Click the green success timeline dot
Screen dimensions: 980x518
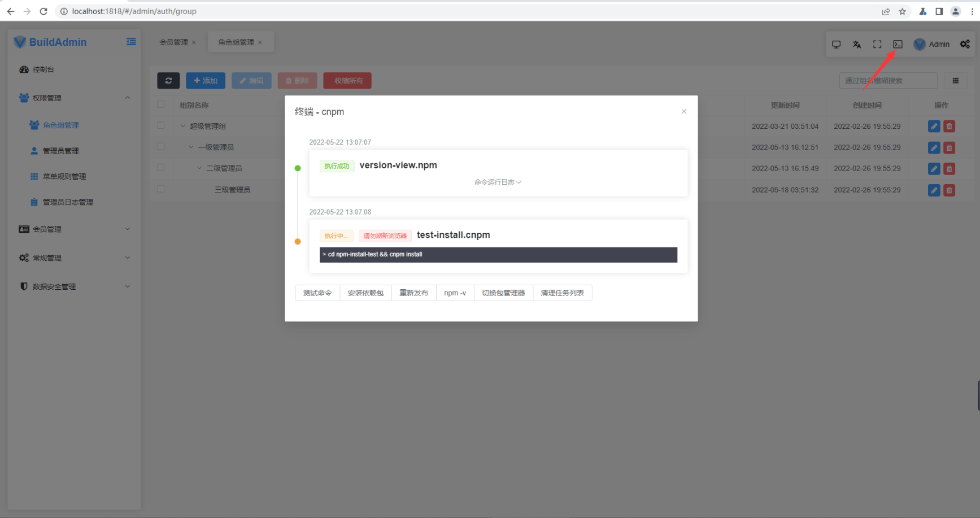pyautogui.click(x=298, y=168)
